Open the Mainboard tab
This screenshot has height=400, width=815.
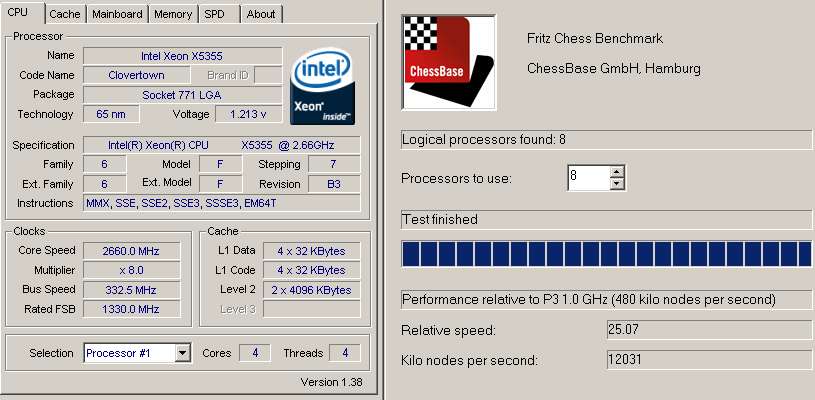(117, 15)
